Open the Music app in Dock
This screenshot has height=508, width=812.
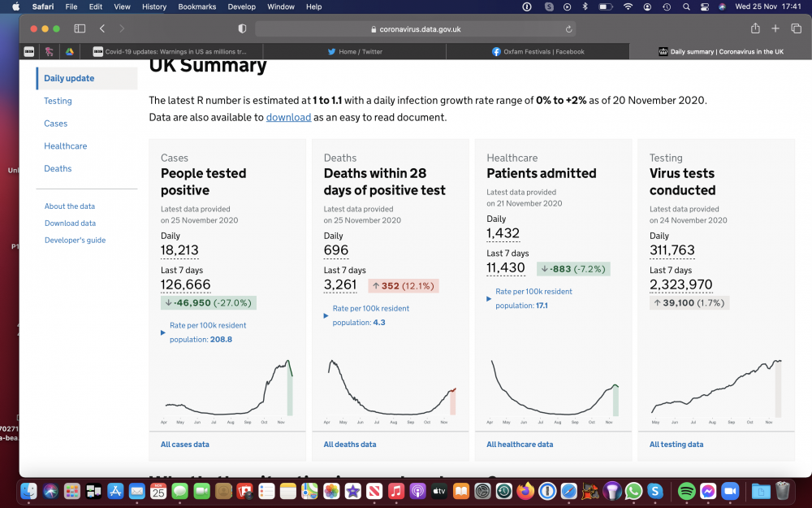point(395,490)
